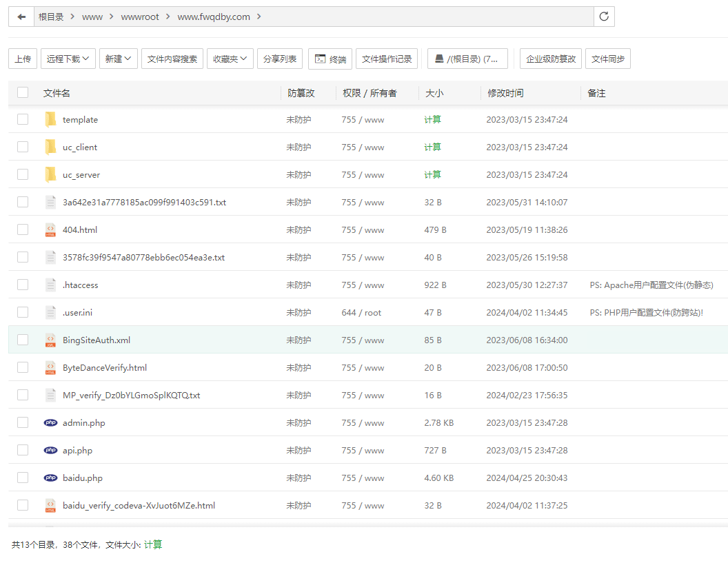
Task: Expand the 新建 dropdown
Action: tap(119, 59)
